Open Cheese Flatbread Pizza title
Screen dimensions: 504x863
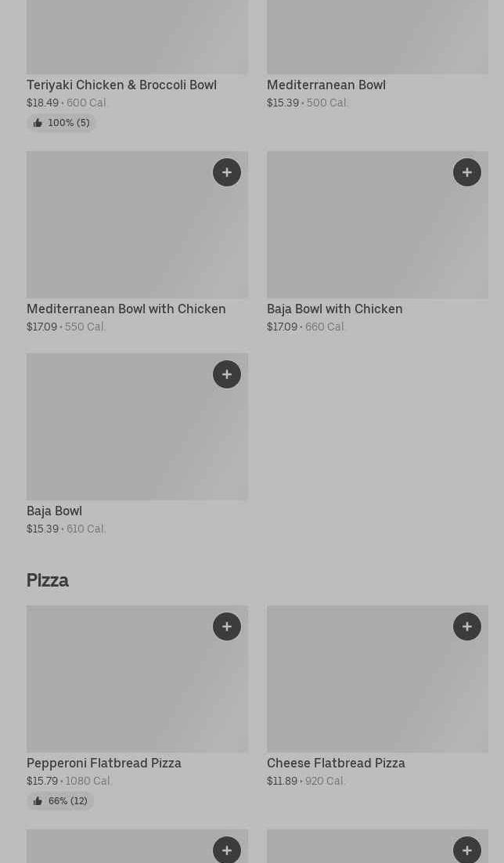(336, 763)
